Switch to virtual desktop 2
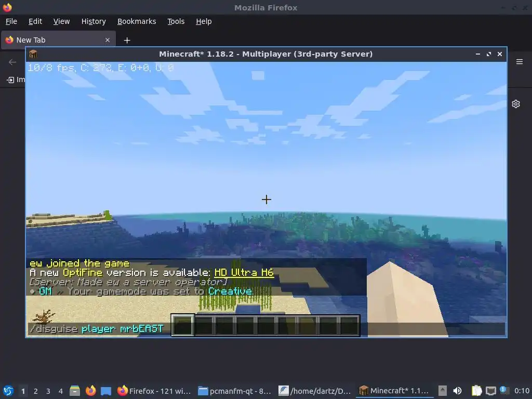 pyautogui.click(x=36, y=391)
